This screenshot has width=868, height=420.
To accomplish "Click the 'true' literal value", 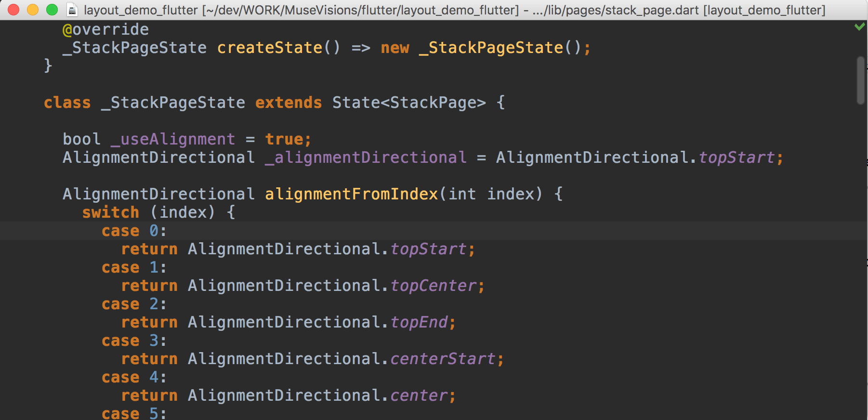I will (x=284, y=139).
